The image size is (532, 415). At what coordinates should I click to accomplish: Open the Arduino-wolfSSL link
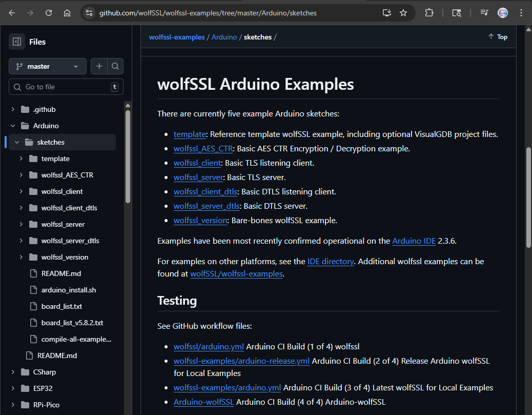pyautogui.click(x=203, y=402)
